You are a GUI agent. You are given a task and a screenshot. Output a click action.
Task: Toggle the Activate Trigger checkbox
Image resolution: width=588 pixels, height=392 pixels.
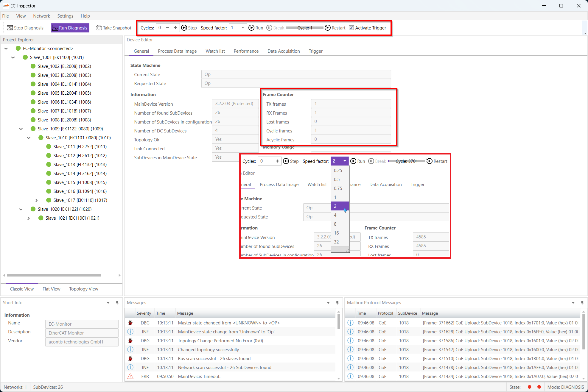351,28
